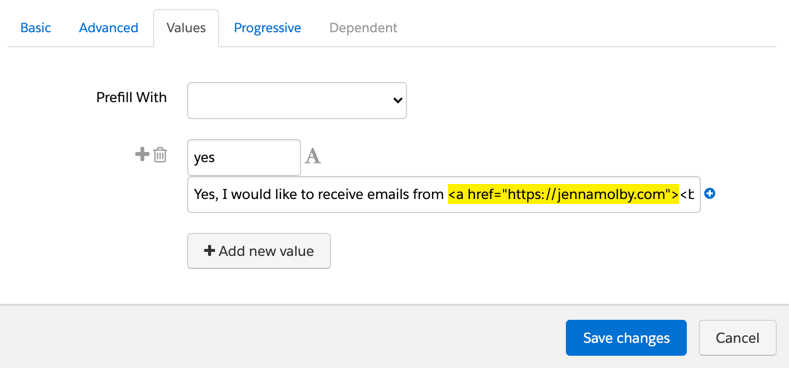This screenshot has width=789, height=368.
Task: Click the grayed-out Dependent tab
Action: coord(363,28)
